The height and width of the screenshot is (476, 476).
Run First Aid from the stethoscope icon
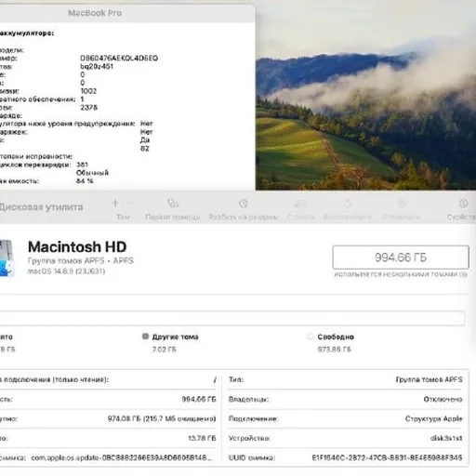coord(173,204)
